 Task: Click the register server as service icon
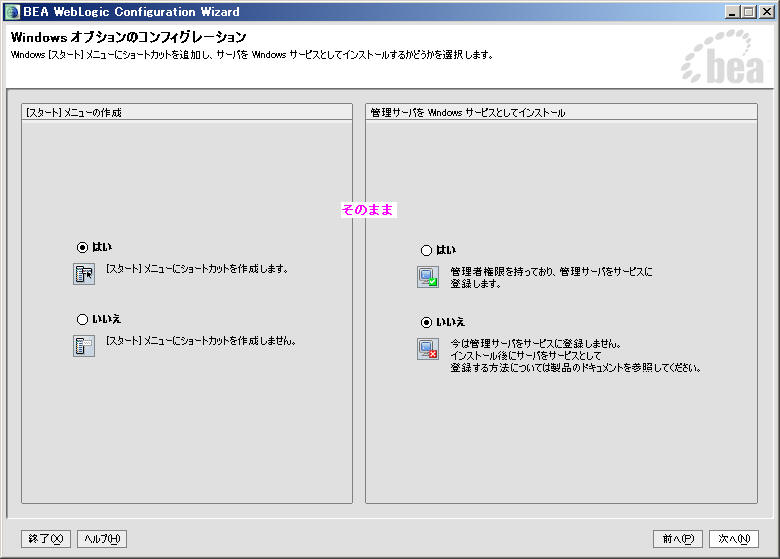[x=428, y=277]
